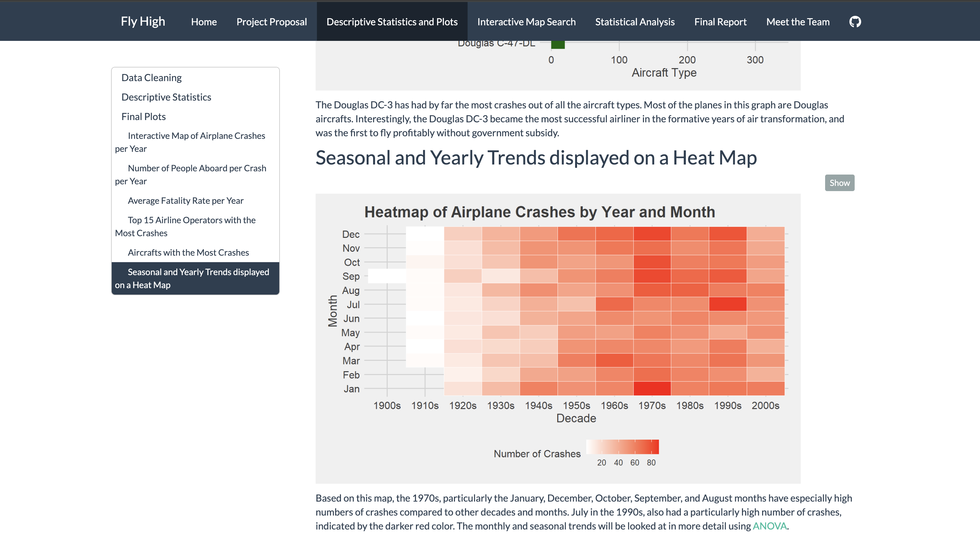Open the Final Report page
This screenshot has height=560, width=980.
click(720, 21)
